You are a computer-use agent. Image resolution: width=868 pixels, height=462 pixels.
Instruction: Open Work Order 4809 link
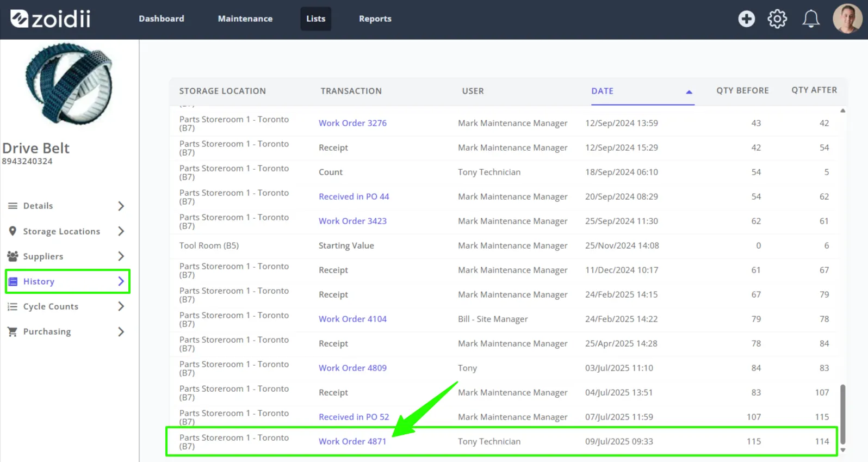pyautogui.click(x=352, y=368)
